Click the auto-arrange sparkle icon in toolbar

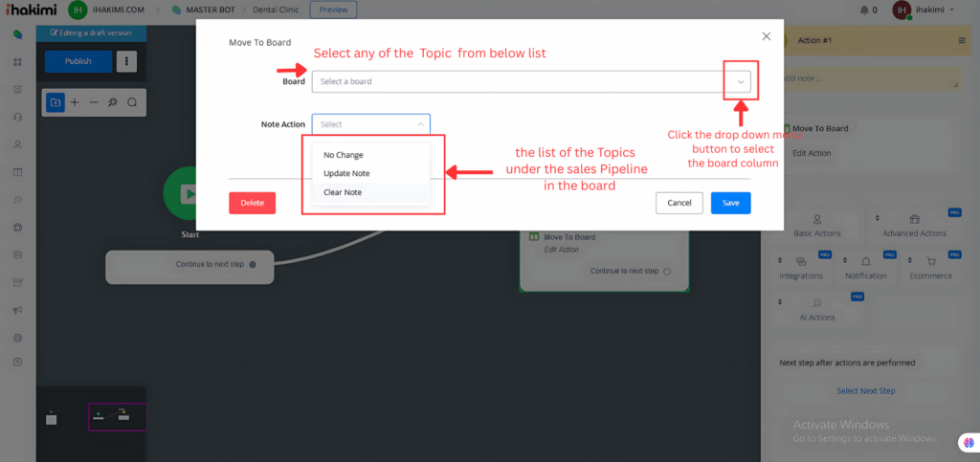pos(113,102)
